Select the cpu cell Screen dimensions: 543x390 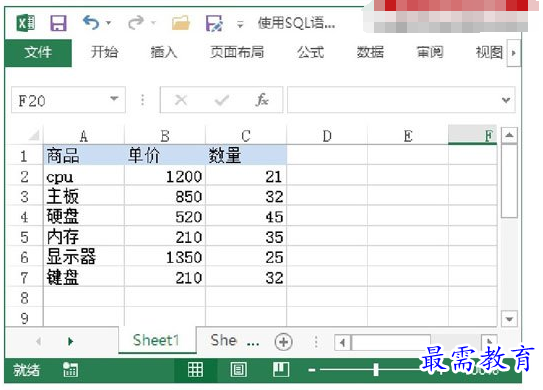click(x=84, y=176)
